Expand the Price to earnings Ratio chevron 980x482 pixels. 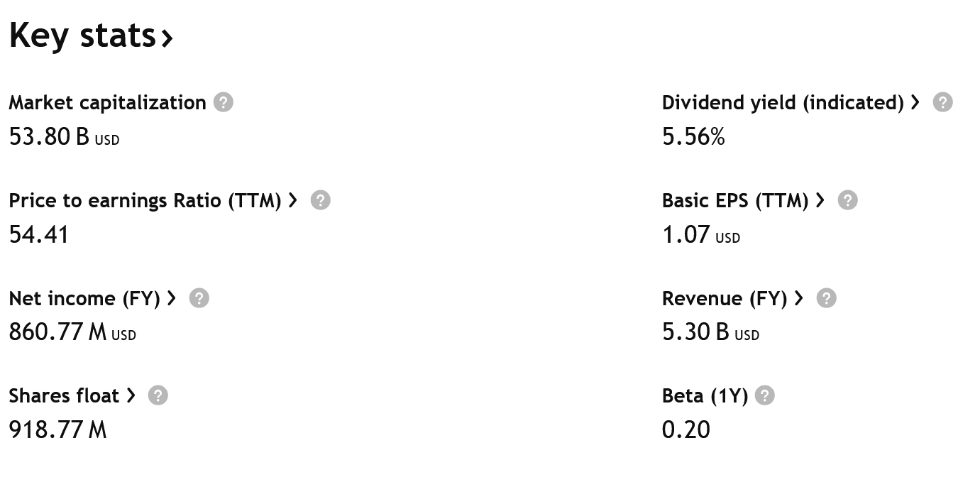293,200
